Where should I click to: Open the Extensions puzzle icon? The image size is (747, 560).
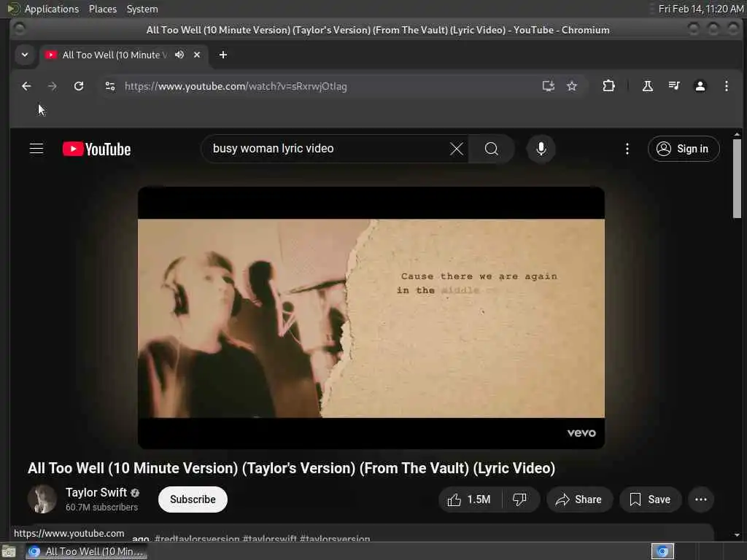coord(608,86)
